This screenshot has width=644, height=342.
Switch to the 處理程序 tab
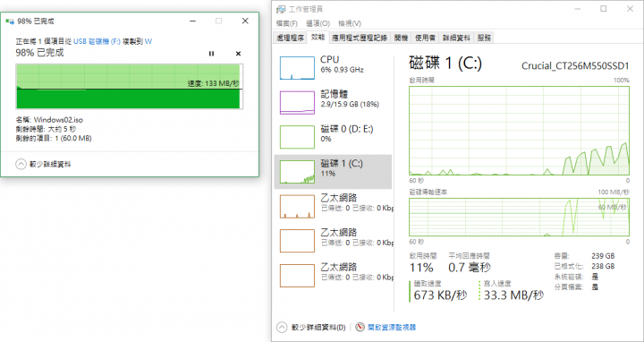[291, 38]
